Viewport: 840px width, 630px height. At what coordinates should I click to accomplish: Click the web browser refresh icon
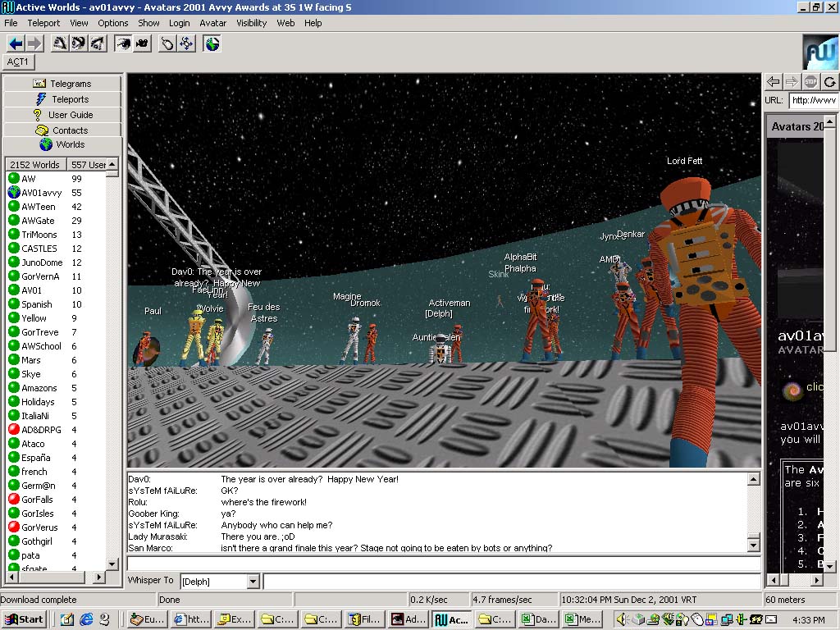[x=829, y=81]
